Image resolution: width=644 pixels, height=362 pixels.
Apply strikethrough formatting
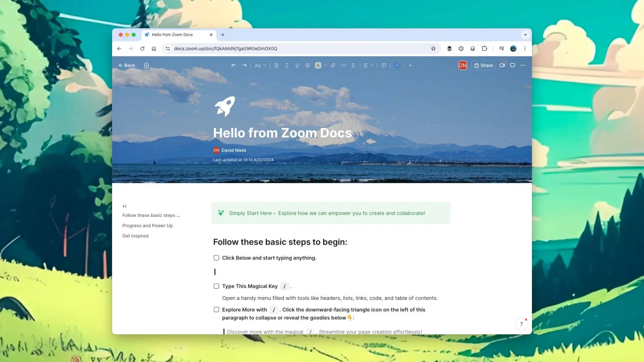(307, 65)
